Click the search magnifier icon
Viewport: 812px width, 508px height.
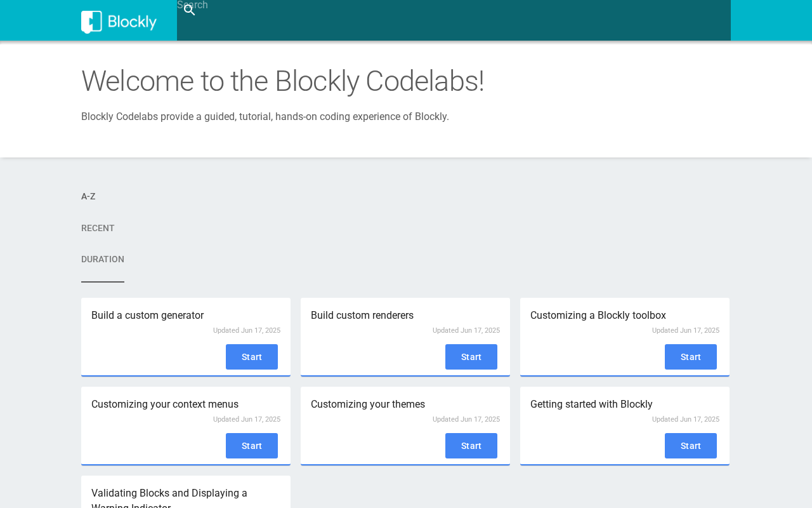point(189,10)
